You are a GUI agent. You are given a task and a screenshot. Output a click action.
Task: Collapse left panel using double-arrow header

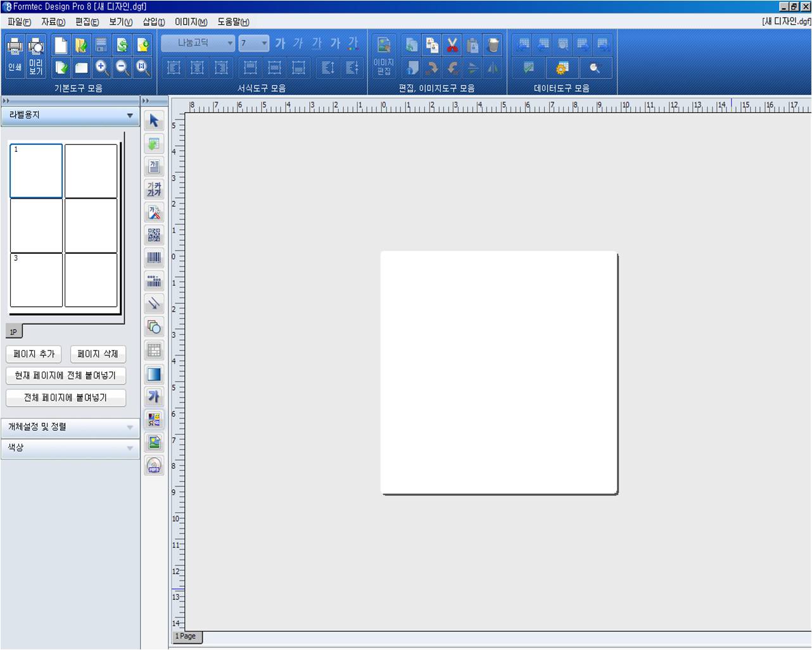tap(6, 101)
